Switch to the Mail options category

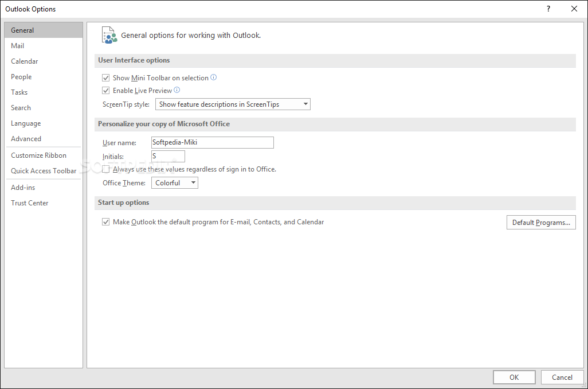(44, 46)
